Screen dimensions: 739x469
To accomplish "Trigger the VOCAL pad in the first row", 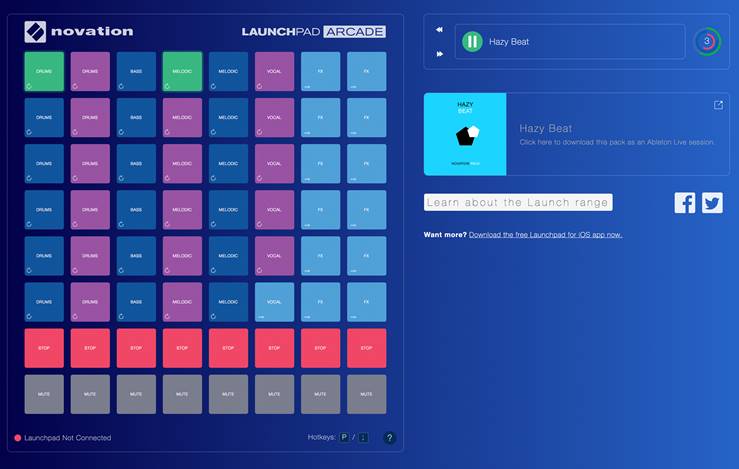I will 274,71.
